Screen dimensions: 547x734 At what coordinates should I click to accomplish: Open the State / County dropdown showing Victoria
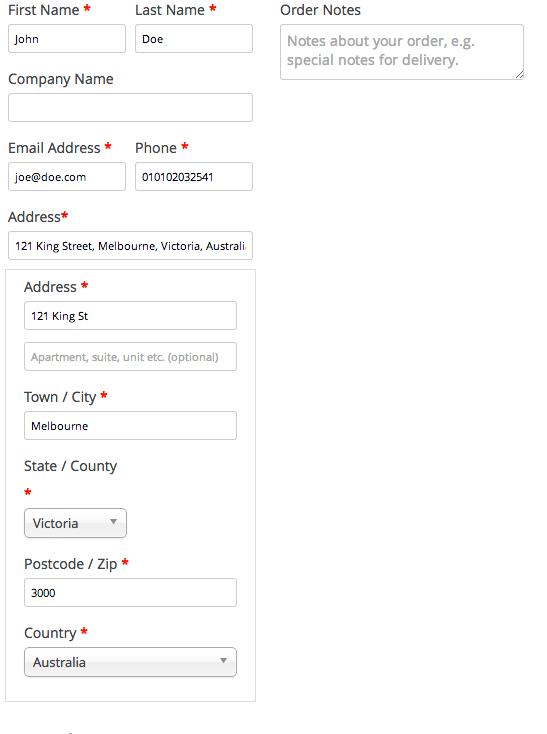75,523
